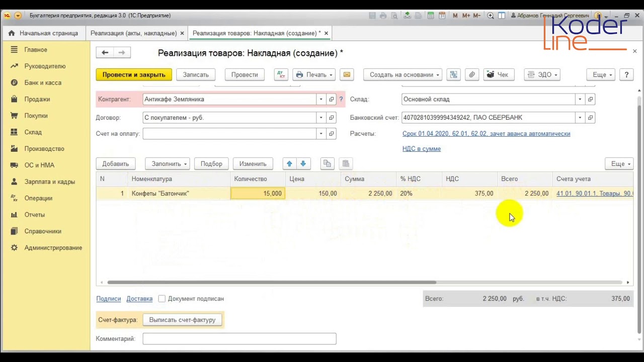Open the Банк и касса section
Viewport: 644px width, 362px height.
pyautogui.click(x=43, y=82)
